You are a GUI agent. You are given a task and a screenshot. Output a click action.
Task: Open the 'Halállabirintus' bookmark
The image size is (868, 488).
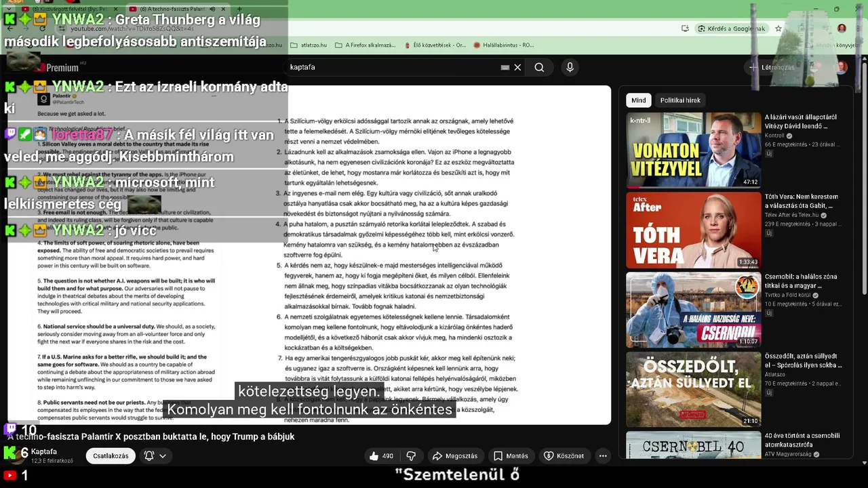503,45
